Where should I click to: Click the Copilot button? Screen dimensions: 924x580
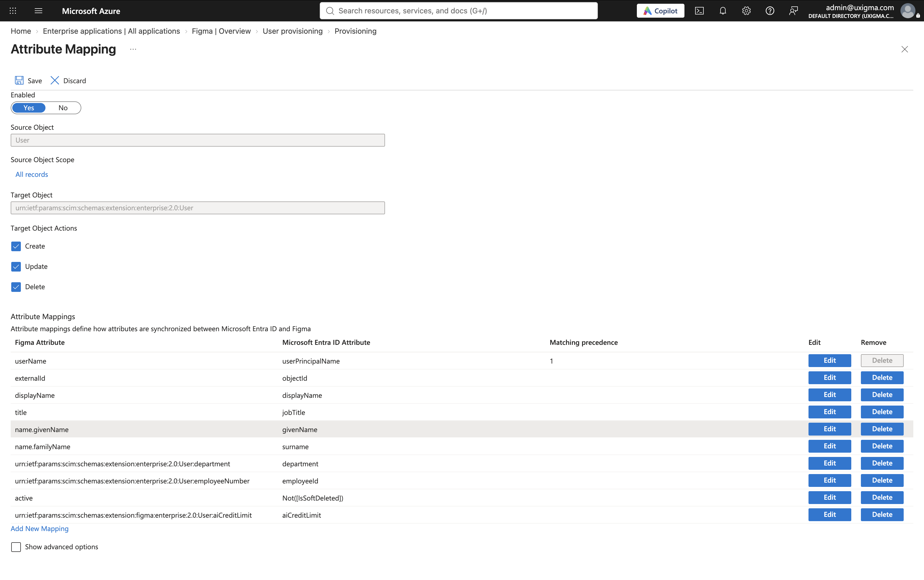click(660, 11)
